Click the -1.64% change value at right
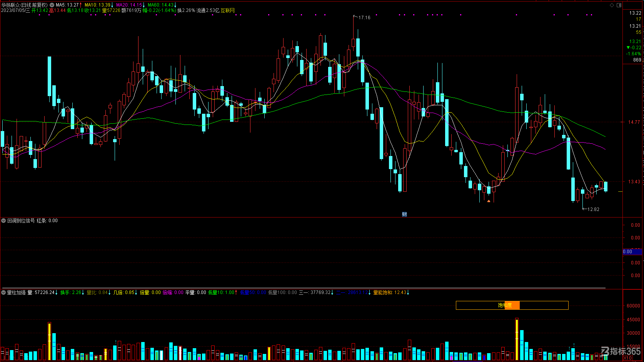644x362 pixels. pos(634,54)
